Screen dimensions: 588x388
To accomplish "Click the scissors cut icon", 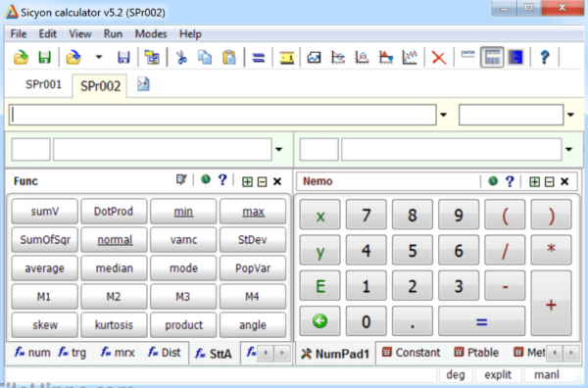I will [182, 58].
